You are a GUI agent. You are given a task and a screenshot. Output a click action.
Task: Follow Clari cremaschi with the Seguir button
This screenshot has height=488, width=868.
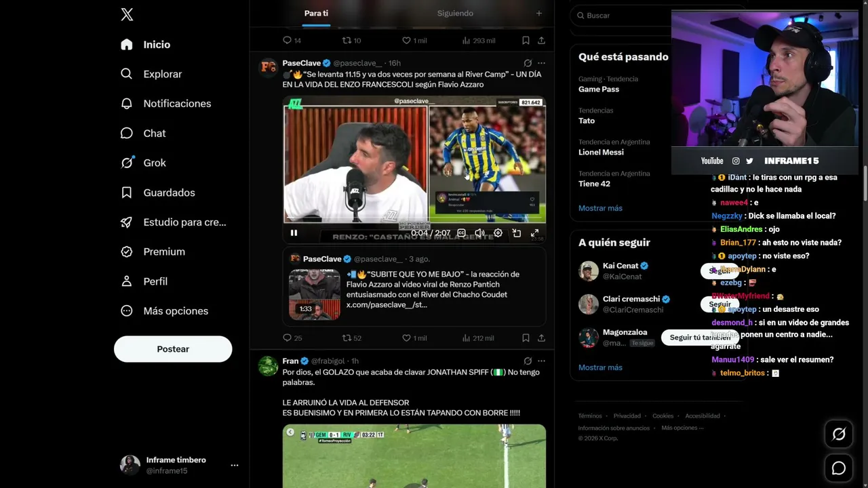pyautogui.click(x=719, y=304)
